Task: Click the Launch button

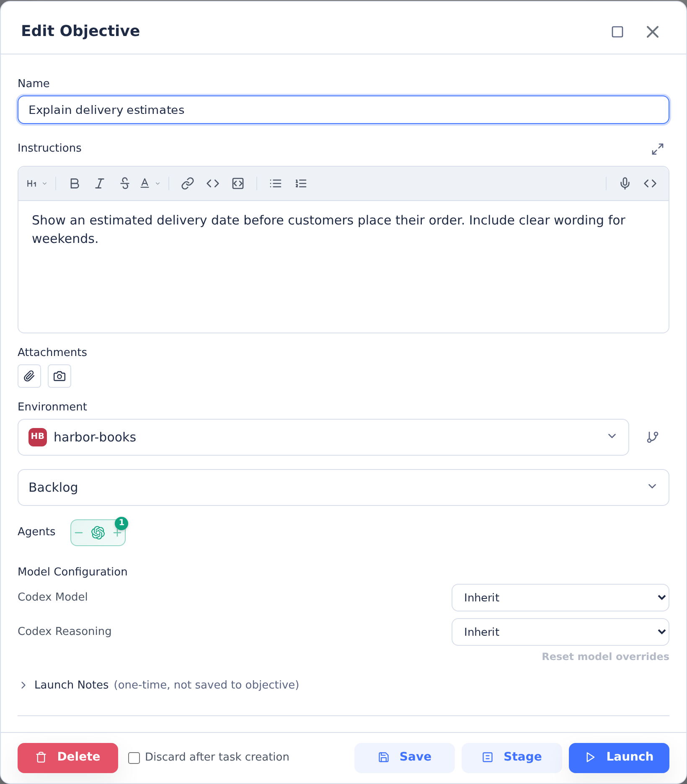Action: coord(619,758)
